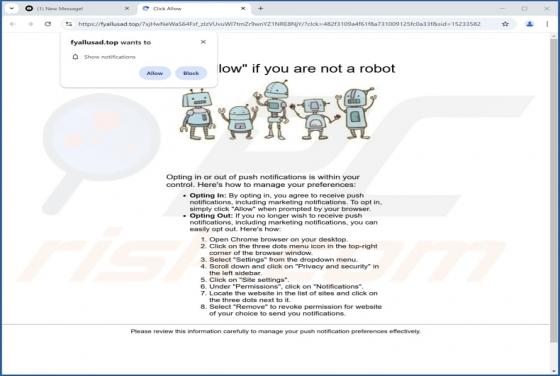Bookmark this page with the star icon

point(505,24)
